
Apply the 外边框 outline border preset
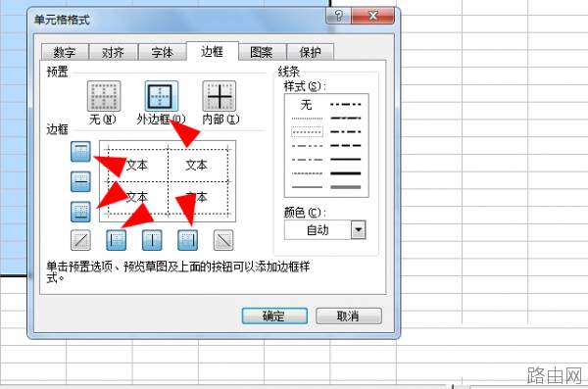pyautogui.click(x=162, y=96)
